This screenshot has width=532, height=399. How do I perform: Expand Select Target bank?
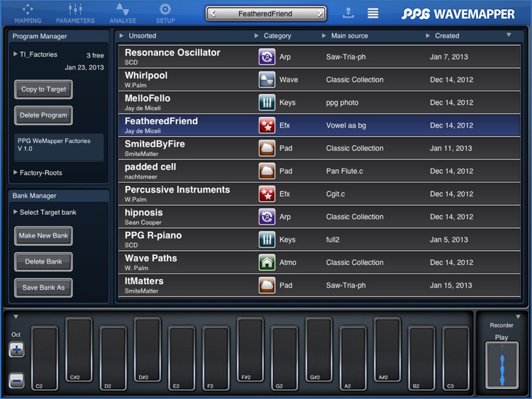[x=45, y=212]
